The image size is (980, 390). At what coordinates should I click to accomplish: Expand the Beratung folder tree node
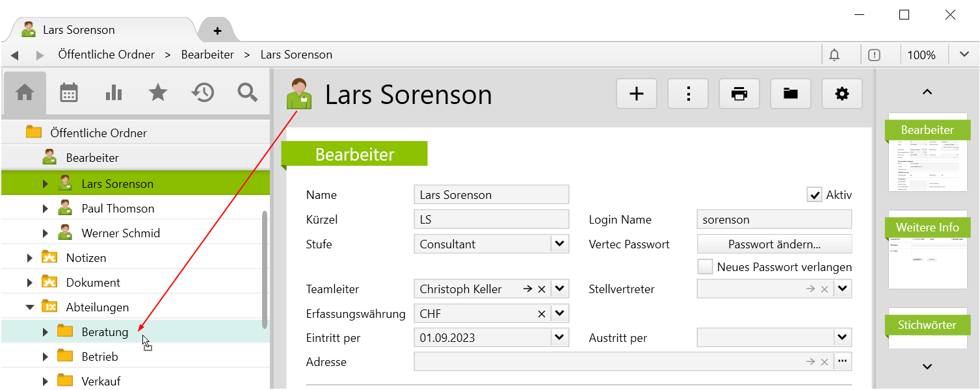pyautogui.click(x=45, y=332)
